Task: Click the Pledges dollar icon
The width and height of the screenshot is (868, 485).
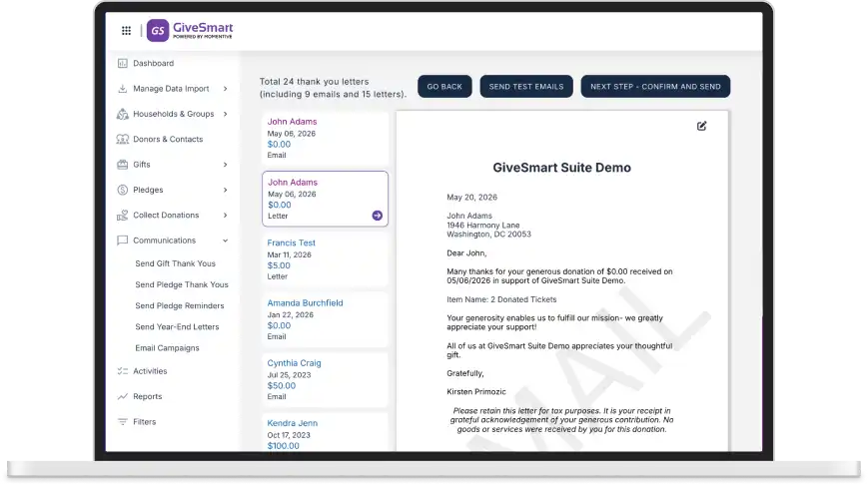Action: 122,191
